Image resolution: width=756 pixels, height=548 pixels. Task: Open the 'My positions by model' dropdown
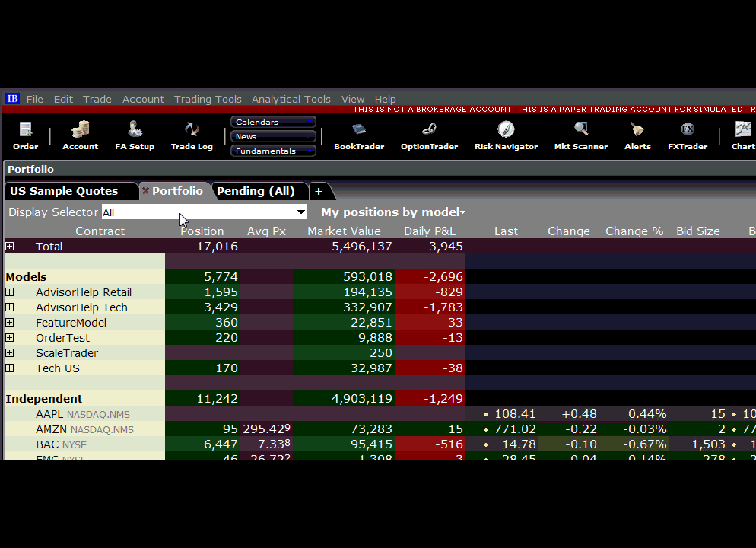point(392,212)
